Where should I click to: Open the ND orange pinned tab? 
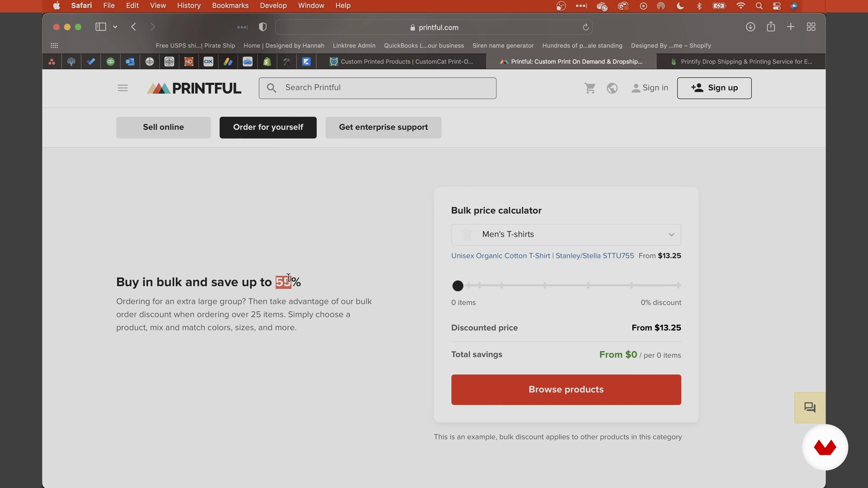click(189, 62)
